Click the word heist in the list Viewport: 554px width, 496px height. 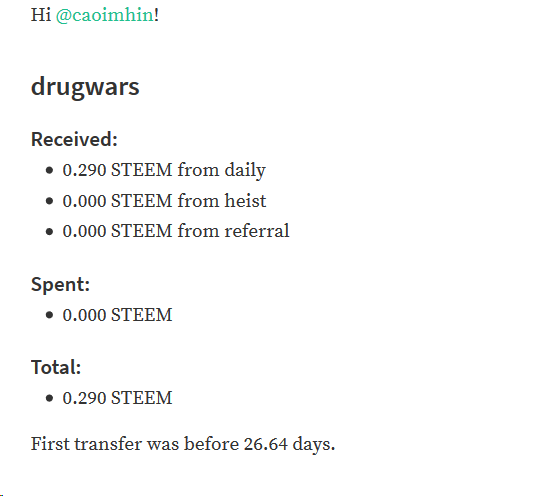tap(245, 201)
